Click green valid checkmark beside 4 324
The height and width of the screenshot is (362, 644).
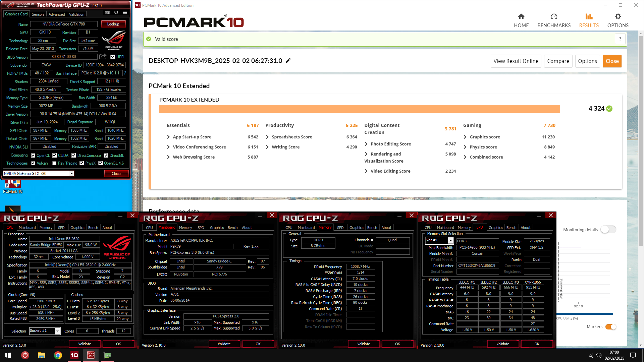[x=609, y=109]
